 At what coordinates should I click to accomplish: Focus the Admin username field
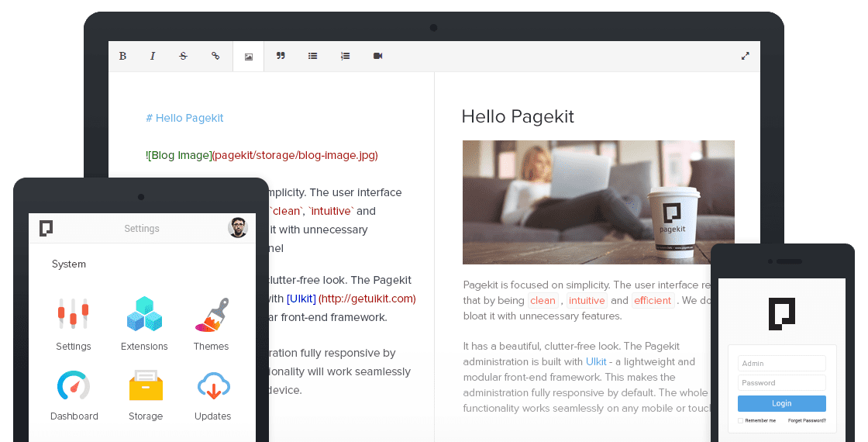tap(781, 364)
